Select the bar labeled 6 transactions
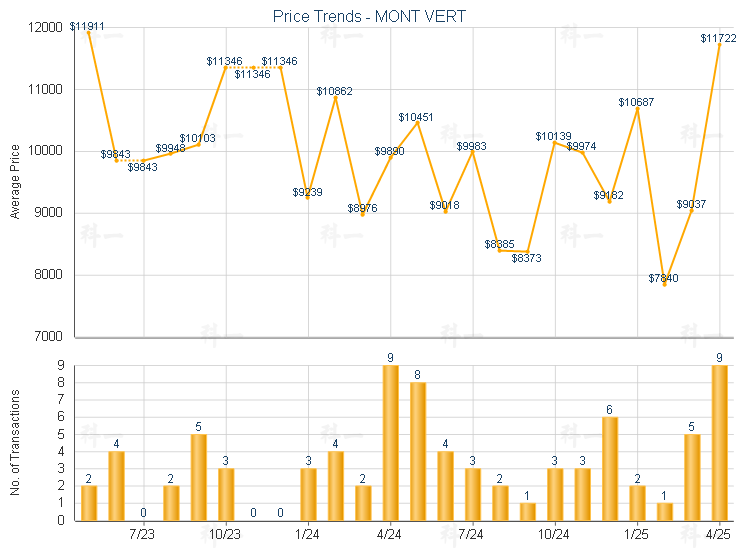This screenshot has width=740, height=550. [x=610, y=469]
